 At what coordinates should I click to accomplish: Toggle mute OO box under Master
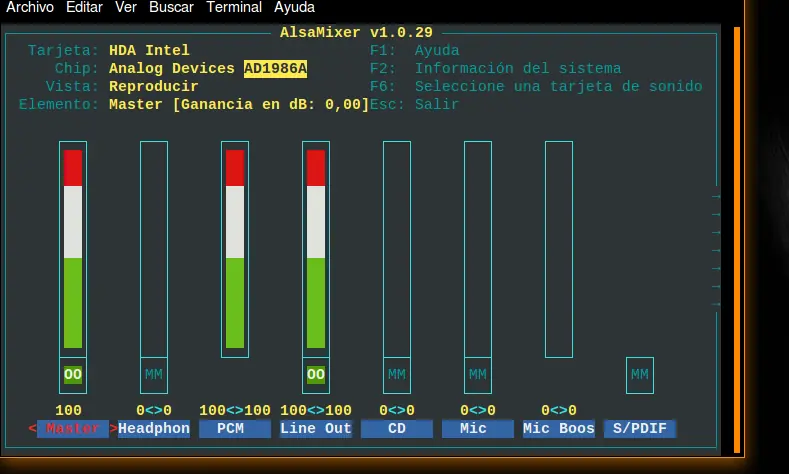point(73,374)
